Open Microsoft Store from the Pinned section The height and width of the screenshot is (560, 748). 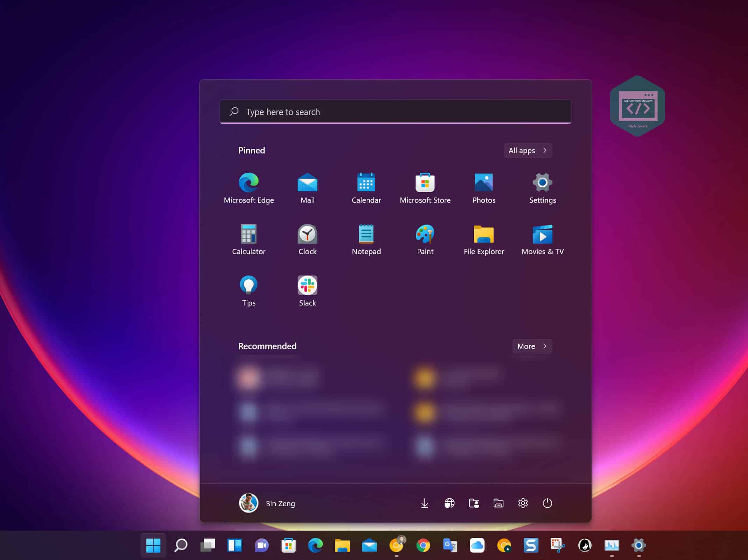click(425, 188)
